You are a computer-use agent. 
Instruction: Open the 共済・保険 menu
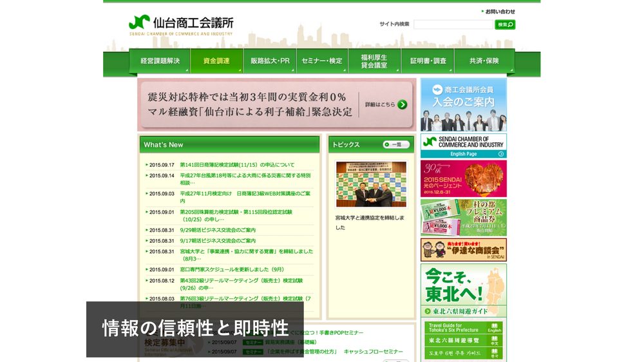[484, 61]
